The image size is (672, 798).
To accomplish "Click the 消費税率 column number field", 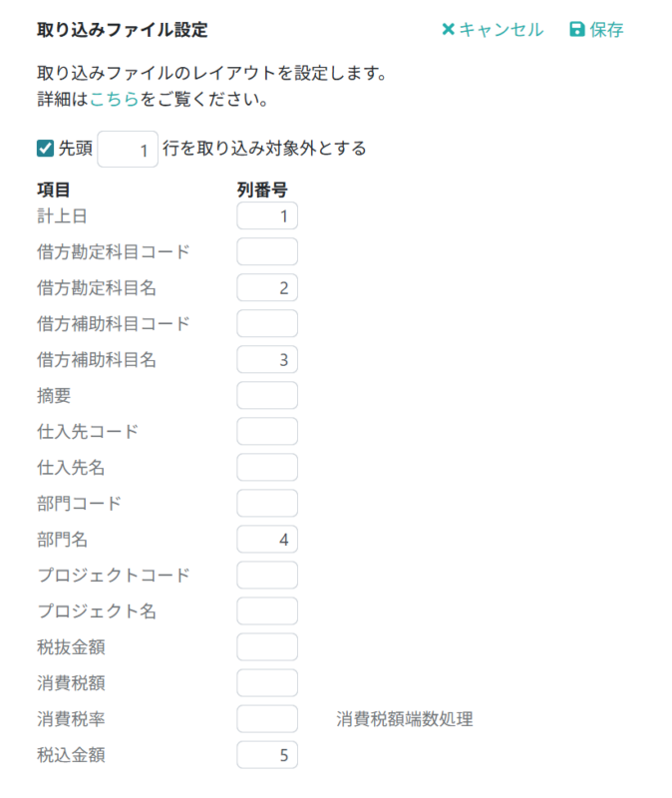I will 266,718.
